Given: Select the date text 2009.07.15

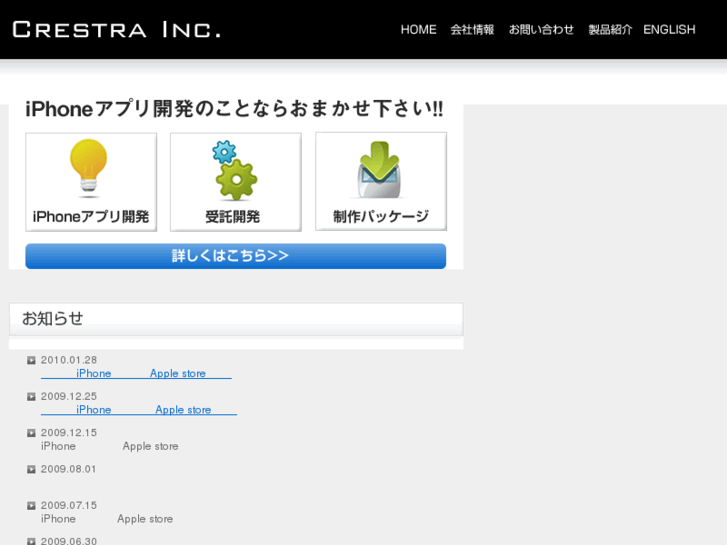Looking at the screenshot, I should pos(69,505).
